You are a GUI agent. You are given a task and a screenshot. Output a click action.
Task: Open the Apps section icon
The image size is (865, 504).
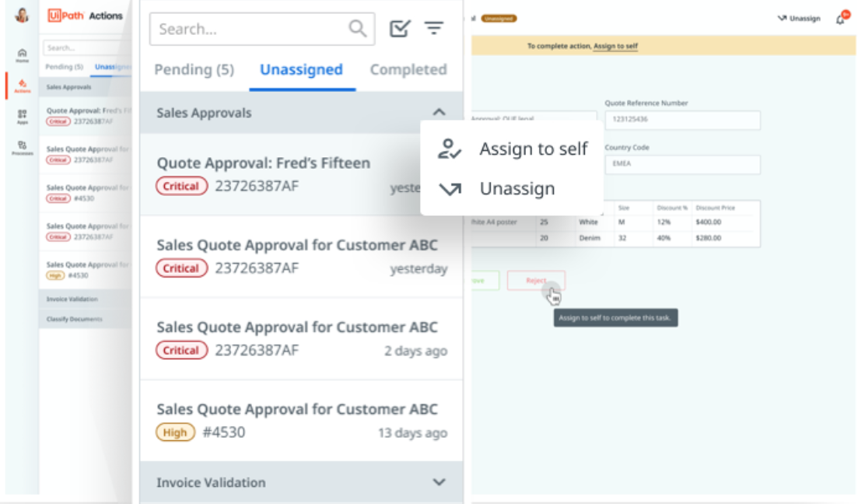pyautogui.click(x=22, y=117)
